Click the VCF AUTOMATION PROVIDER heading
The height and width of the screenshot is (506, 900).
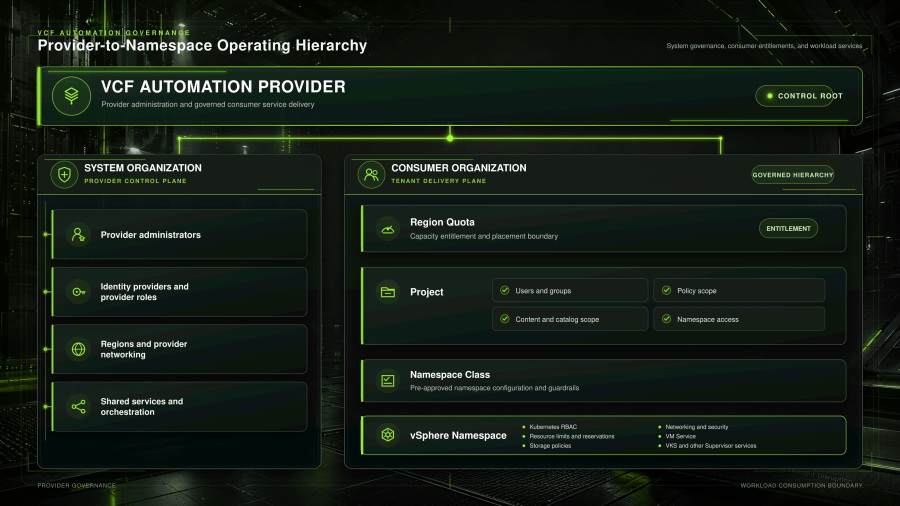[223, 87]
